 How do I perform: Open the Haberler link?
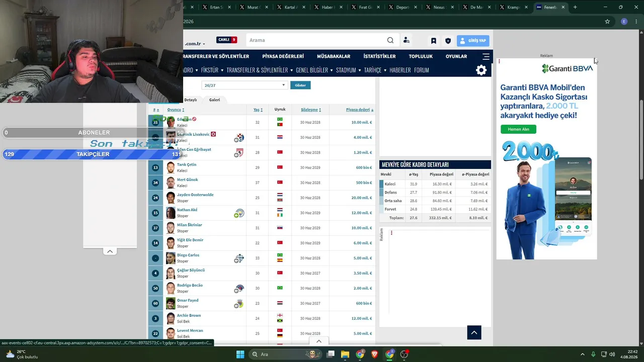(400, 70)
